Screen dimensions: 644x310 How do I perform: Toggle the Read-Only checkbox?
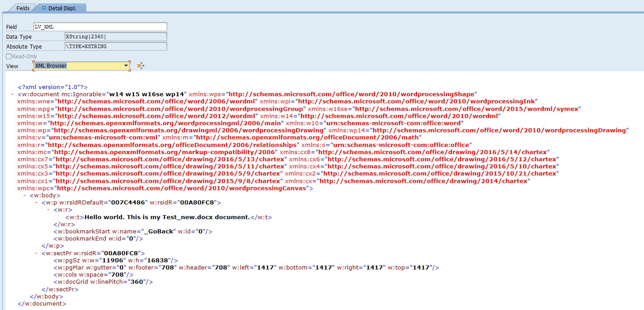(9, 57)
